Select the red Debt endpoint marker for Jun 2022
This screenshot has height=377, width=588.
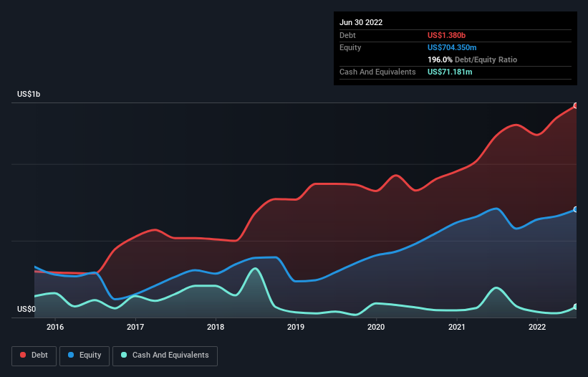[576, 106]
